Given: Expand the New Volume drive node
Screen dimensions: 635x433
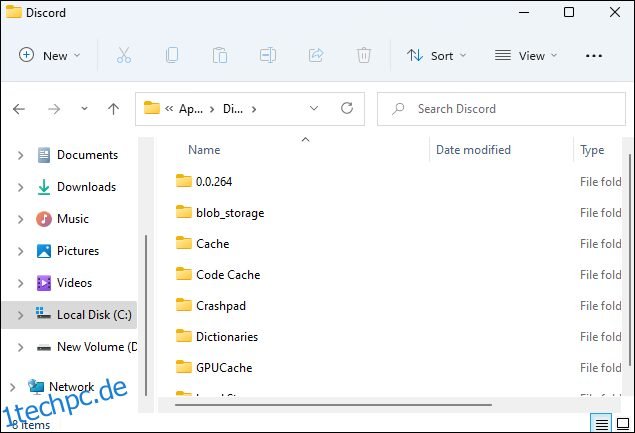Looking at the screenshot, I should 20,347.
